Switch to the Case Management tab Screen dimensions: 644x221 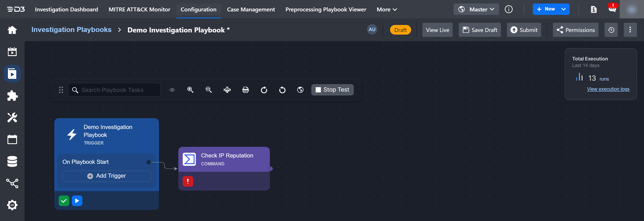coord(251,9)
